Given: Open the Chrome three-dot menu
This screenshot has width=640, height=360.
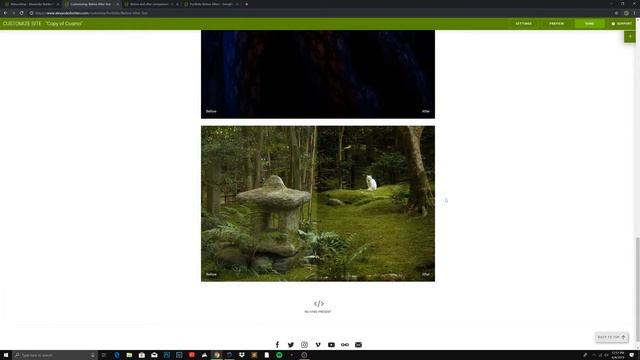Looking at the screenshot, I should (x=635, y=13).
